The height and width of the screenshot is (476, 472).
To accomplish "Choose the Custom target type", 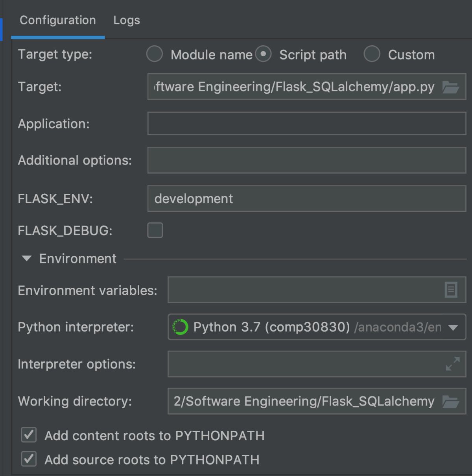I will click(x=372, y=54).
